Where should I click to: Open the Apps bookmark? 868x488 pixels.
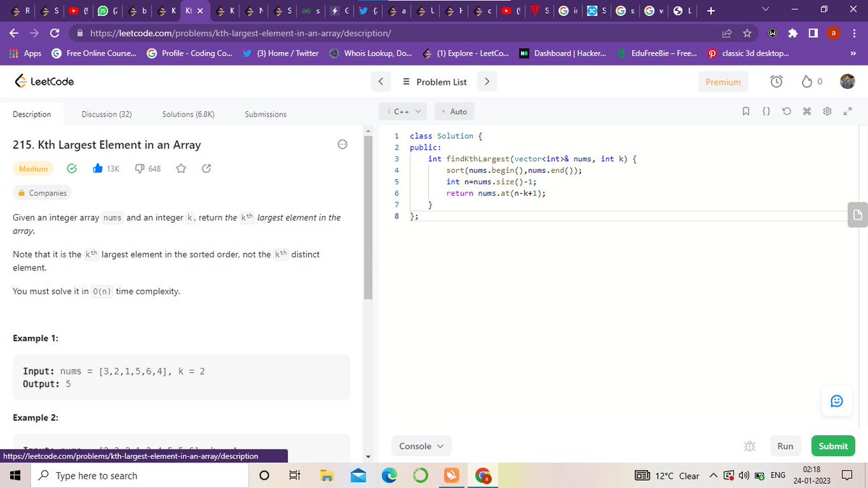pyautogui.click(x=25, y=53)
